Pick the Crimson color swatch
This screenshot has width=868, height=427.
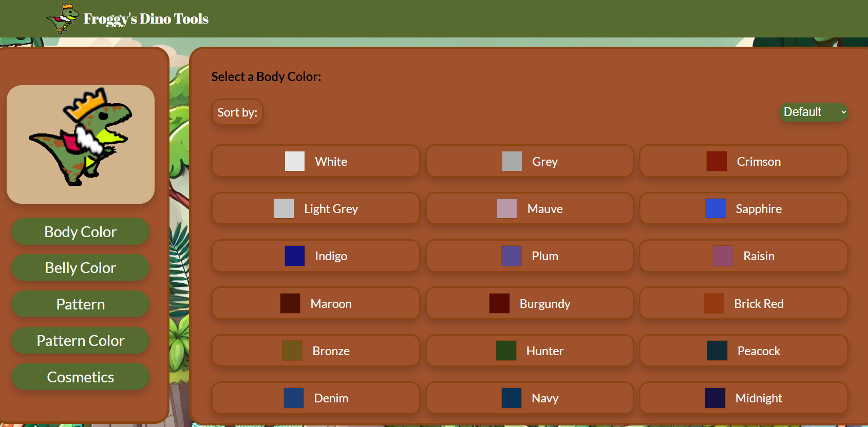point(716,161)
